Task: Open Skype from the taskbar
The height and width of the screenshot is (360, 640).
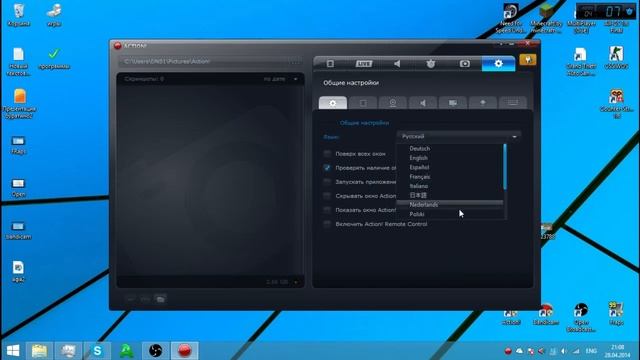Action: click(98, 351)
